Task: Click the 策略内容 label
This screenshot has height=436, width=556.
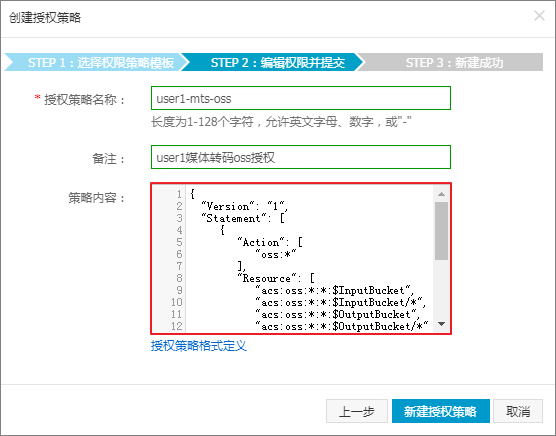Action: pyautogui.click(x=96, y=197)
